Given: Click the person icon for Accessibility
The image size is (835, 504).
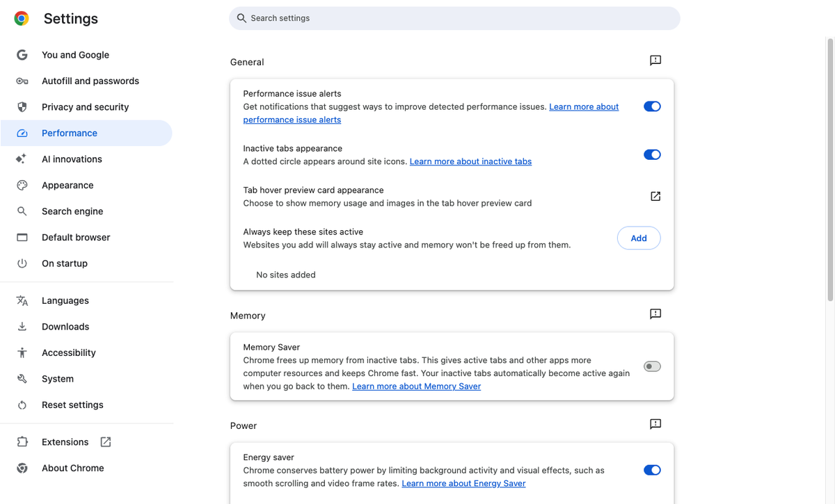Looking at the screenshot, I should click(22, 352).
